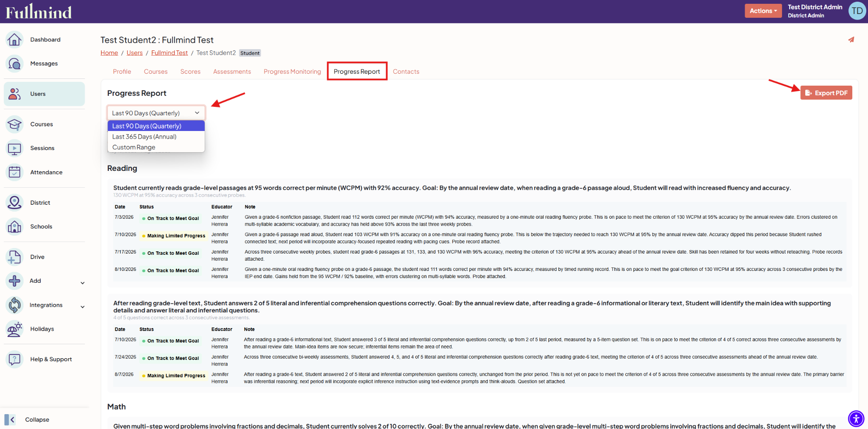
Task: Click the Math section heading
Action: point(117,407)
